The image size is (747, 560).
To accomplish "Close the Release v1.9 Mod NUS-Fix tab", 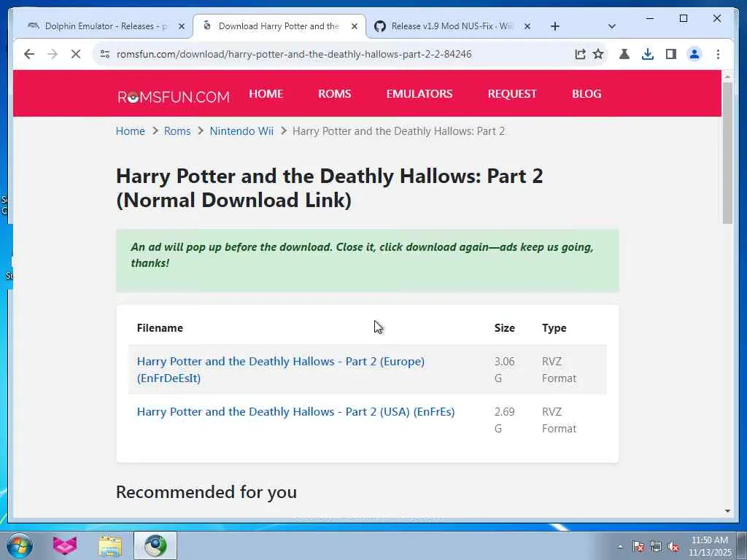I will click(527, 26).
